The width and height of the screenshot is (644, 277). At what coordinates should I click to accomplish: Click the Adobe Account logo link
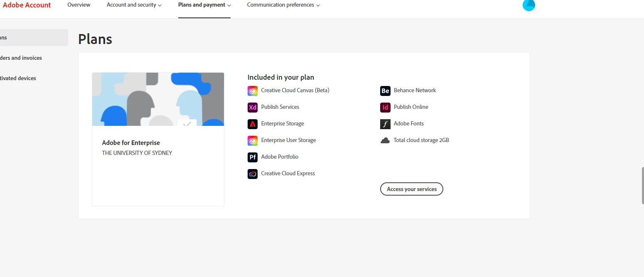click(27, 5)
